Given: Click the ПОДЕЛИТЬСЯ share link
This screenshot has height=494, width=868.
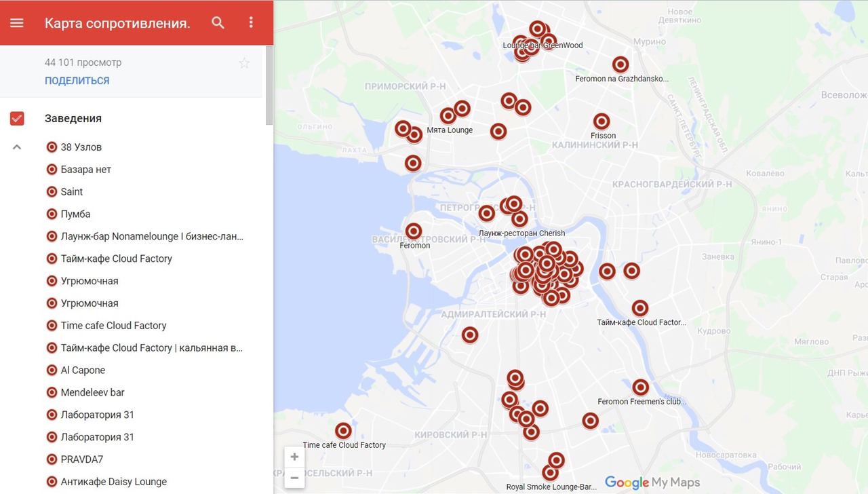Looking at the screenshot, I should (77, 81).
